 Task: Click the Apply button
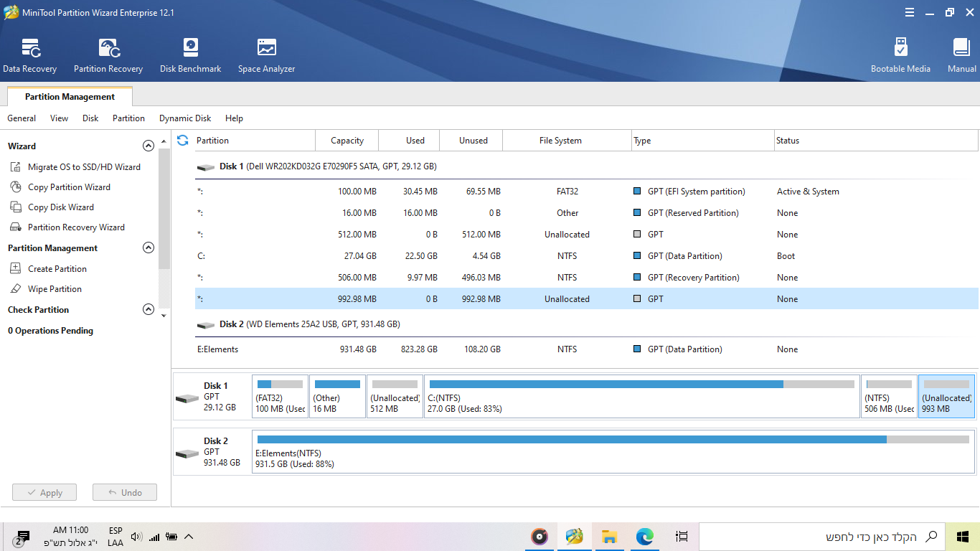44,492
